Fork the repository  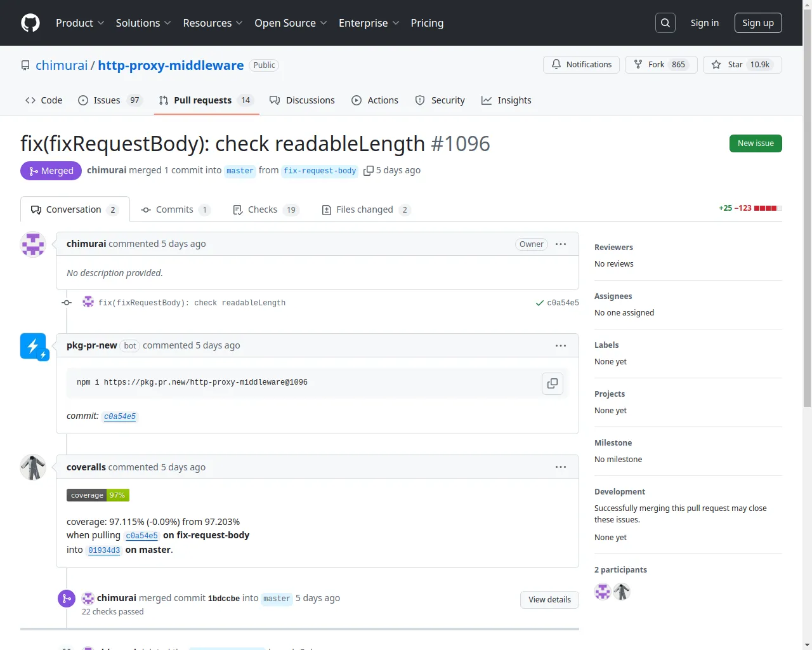click(661, 65)
